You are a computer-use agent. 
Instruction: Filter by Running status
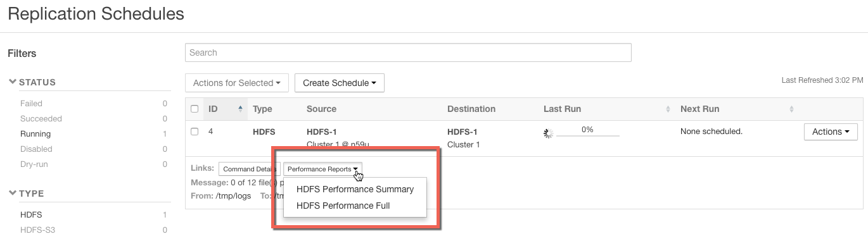35,134
